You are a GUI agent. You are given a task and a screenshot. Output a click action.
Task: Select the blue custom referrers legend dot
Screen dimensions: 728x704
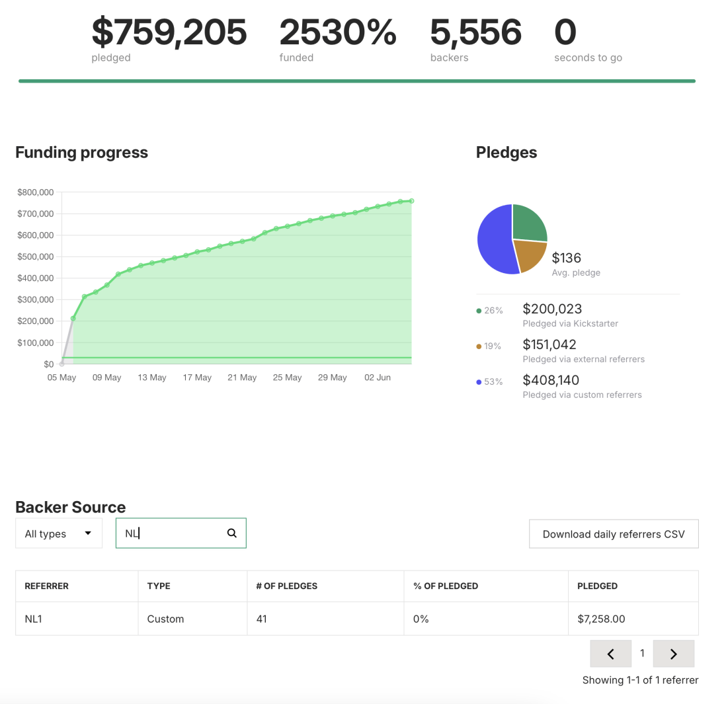477,381
